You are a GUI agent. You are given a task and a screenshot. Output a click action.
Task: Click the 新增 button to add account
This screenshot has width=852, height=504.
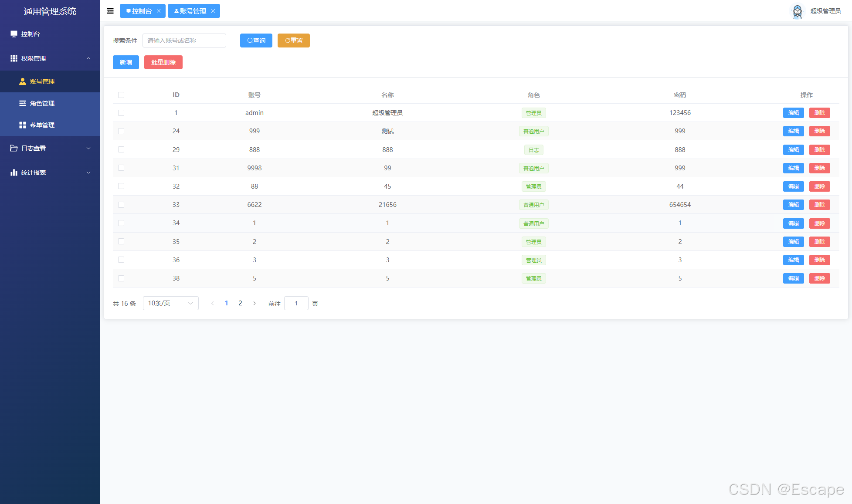click(126, 62)
